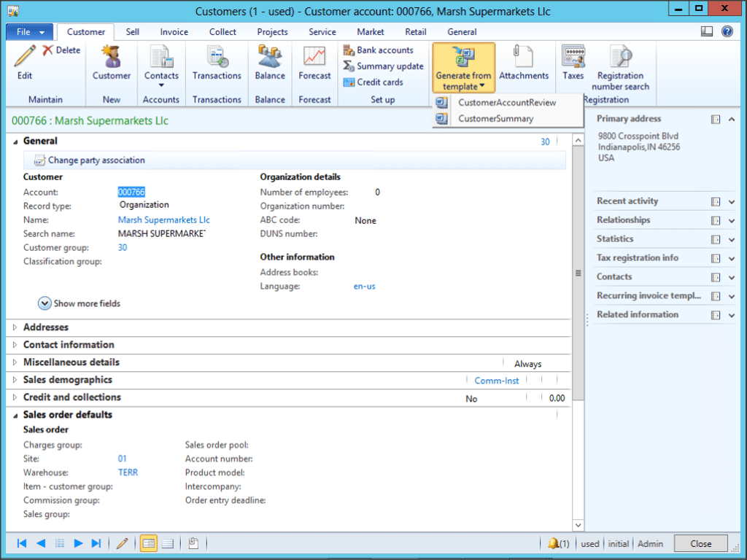Image resolution: width=747 pixels, height=560 pixels.
Task: Switch to the Sell tab
Action: coord(133,31)
